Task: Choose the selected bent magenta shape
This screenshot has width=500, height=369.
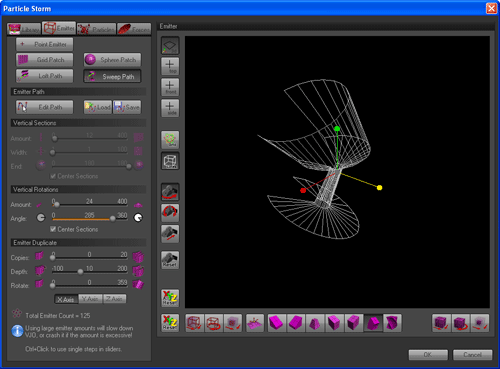Action: coord(373,323)
